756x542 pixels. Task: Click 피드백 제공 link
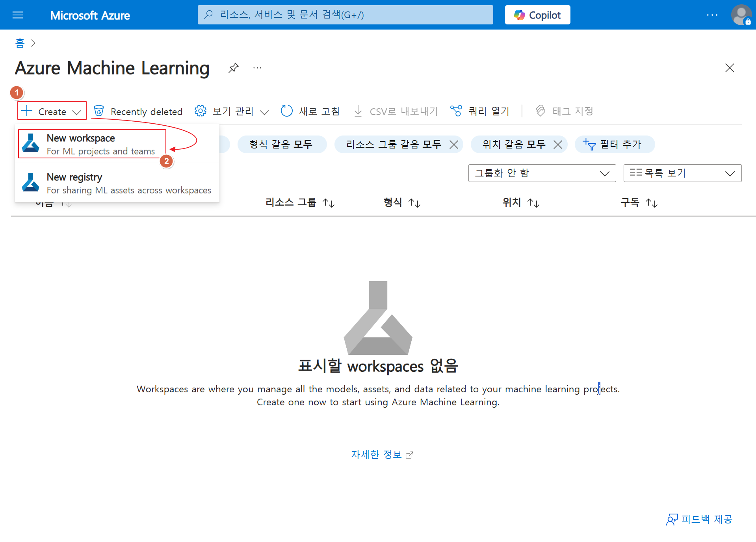[699, 519]
